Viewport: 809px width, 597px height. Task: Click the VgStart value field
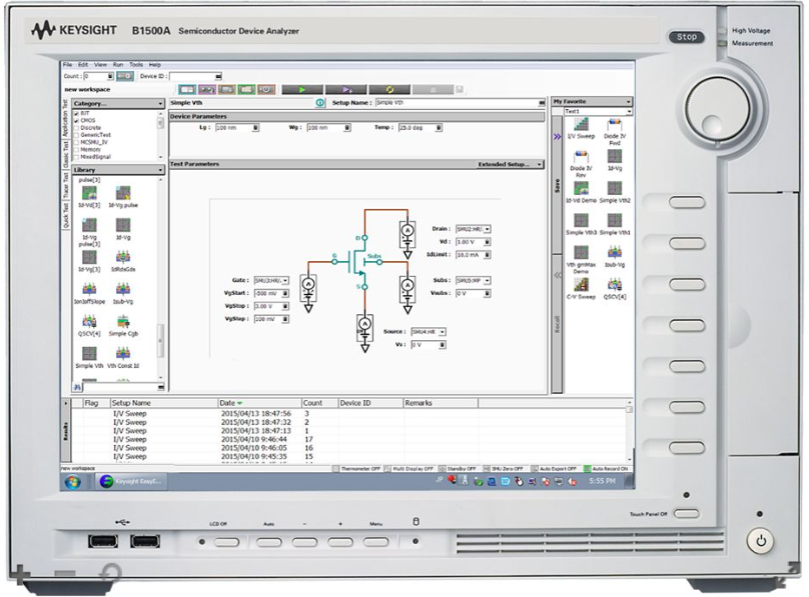(x=267, y=293)
